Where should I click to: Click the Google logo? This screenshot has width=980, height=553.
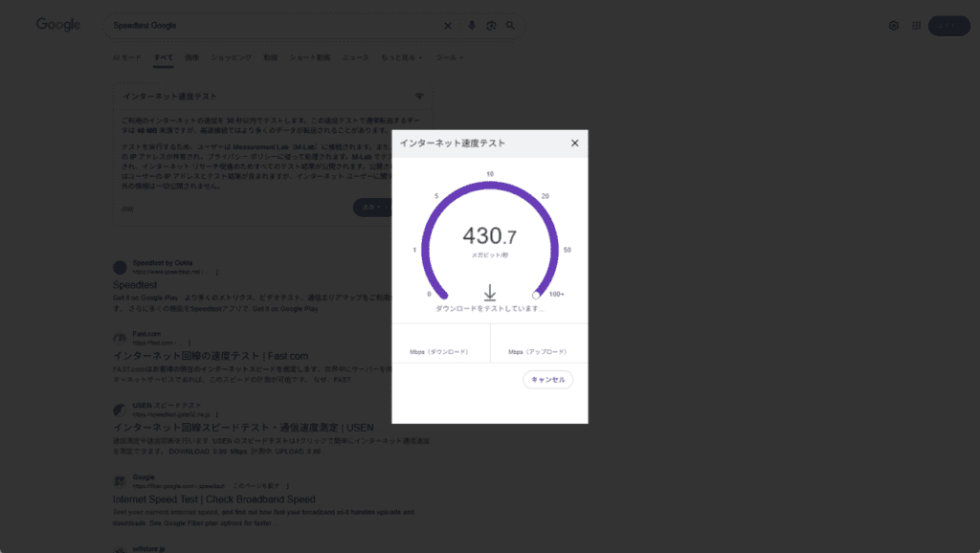[58, 25]
